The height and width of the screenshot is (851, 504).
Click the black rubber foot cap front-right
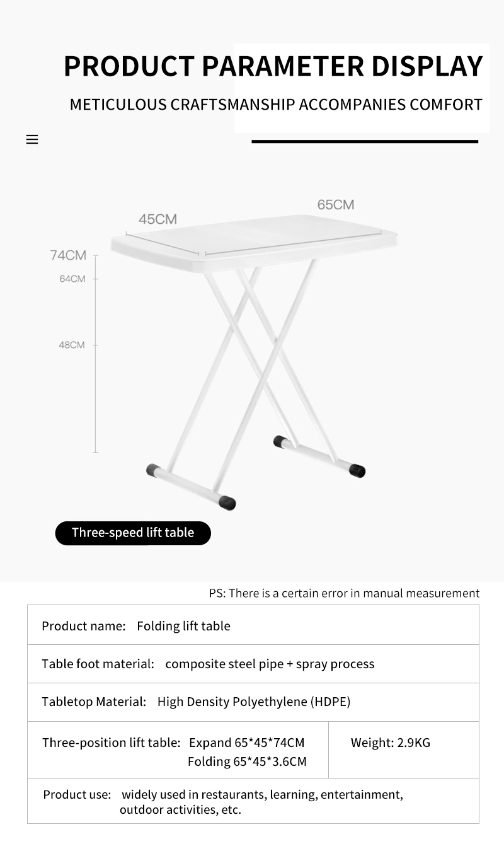[227, 502]
